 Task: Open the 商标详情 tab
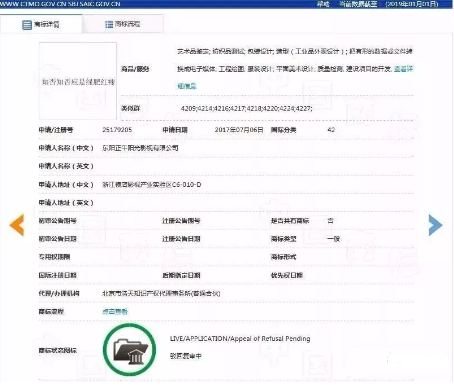pos(41,24)
